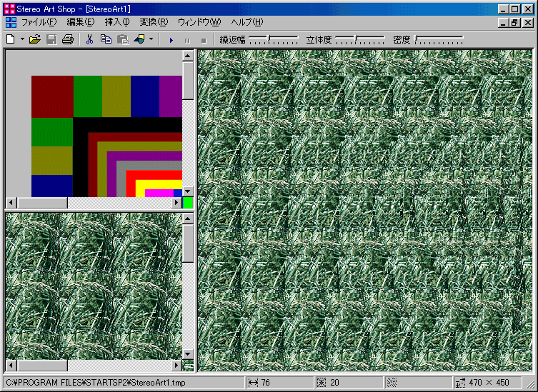The image size is (538, 392).
Task: Click the size icon beside 470 × 450
Action: tap(460, 383)
